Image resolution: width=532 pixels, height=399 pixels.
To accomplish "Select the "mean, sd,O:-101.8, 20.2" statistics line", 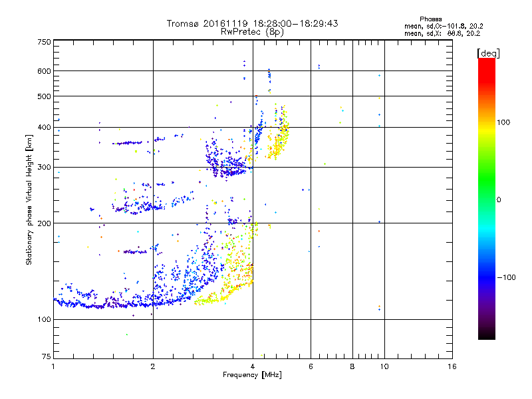I will coord(444,27).
